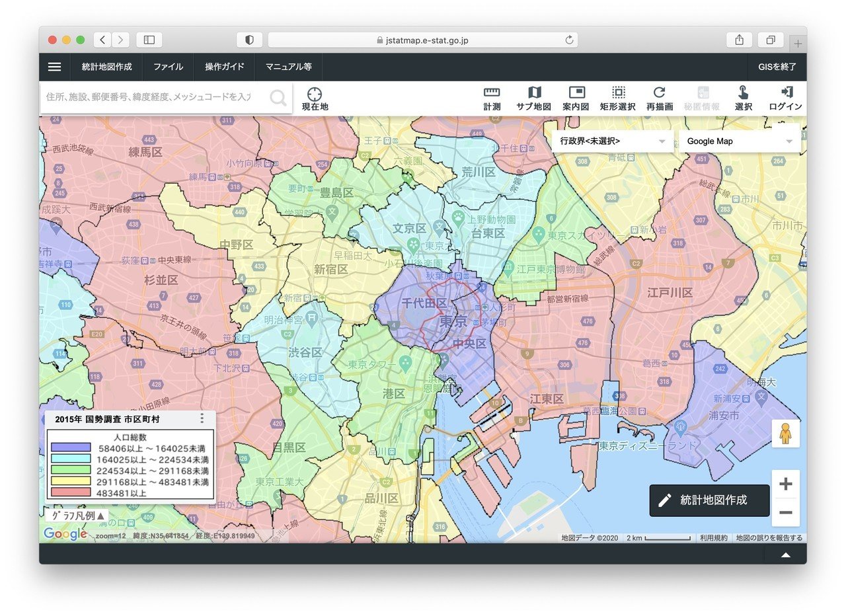Select the 計測 measure tool
The width and height of the screenshot is (846, 616).
tap(492, 98)
